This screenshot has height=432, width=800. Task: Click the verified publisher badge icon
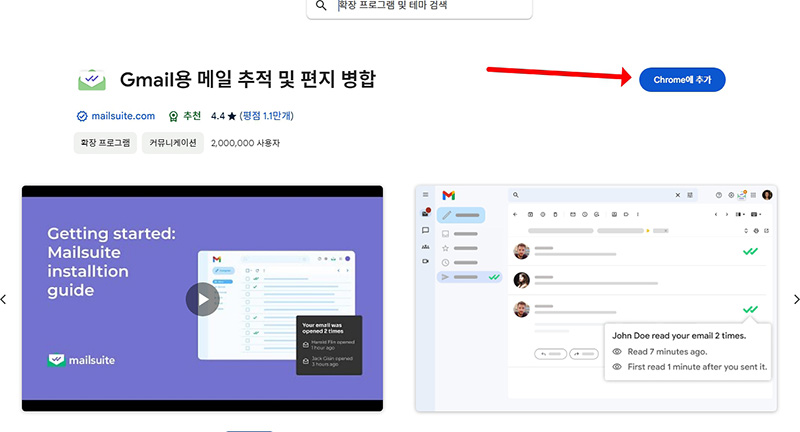pyautogui.click(x=82, y=116)
